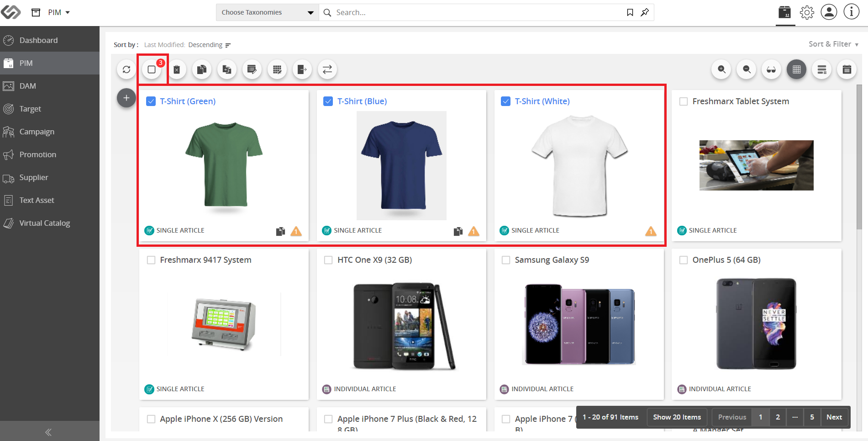Copy the selected articles via toolbar icon
868x441 pixels.
tap(202, 69)
